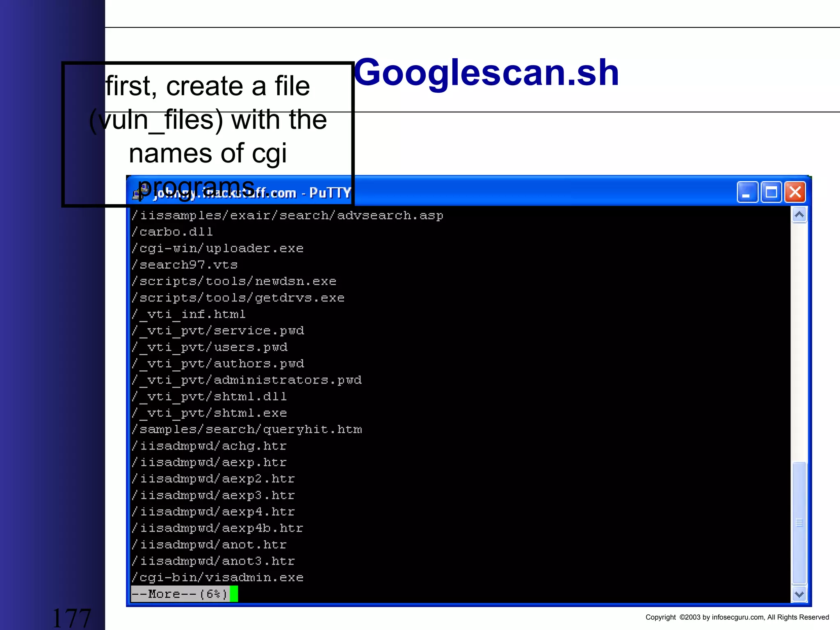
Task: Click the line /iissamples/exair/search/advsearch.asp
Action: (287, 216)
